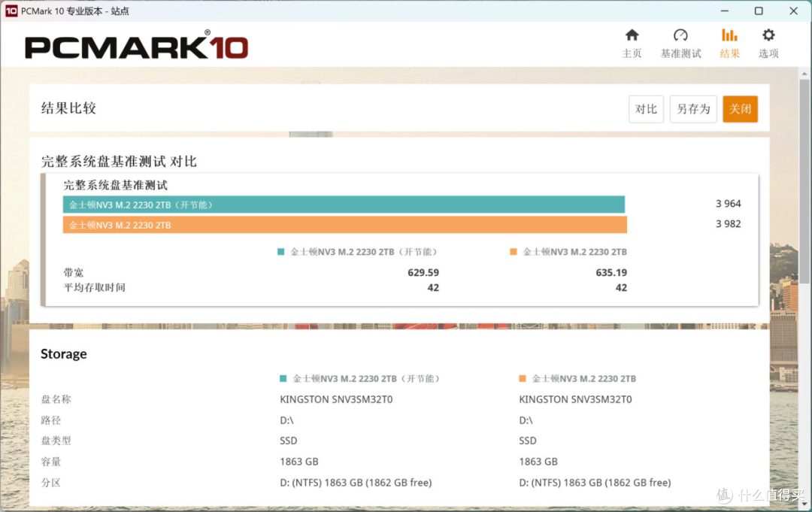Close the comparison with 关闭 button
Screen dimensions: 812x512
(740, 109)
